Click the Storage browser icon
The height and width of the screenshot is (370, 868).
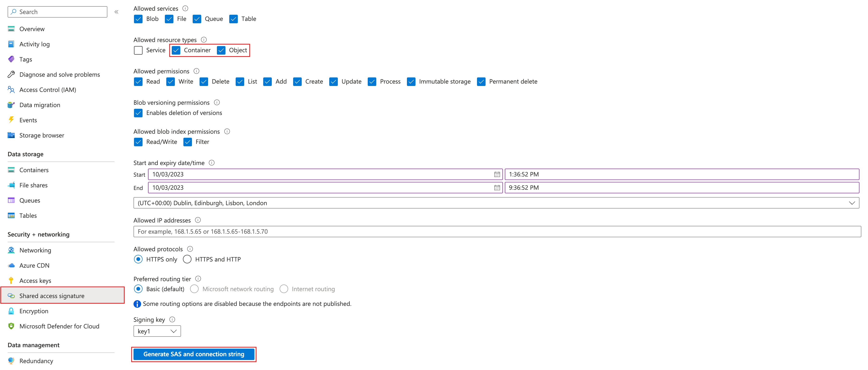pos(11,135)
